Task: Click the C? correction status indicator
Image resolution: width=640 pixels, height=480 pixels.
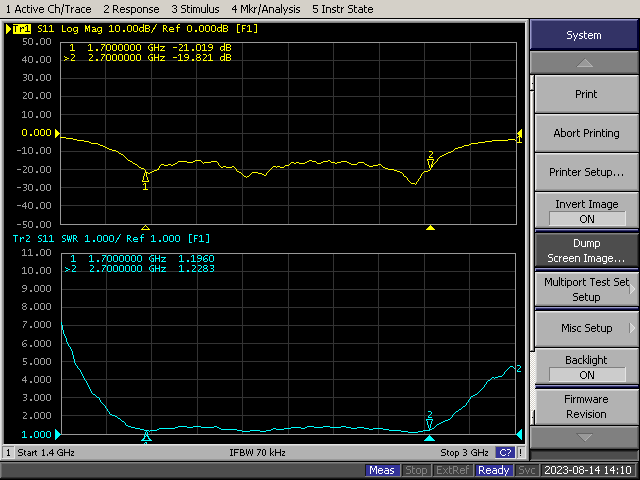Action: [505, 453]
